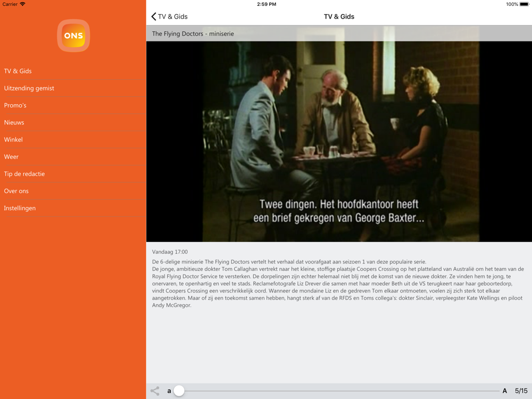The image size is (532, 399).
Task: Open the Weer section
Action: coord(73,157)
